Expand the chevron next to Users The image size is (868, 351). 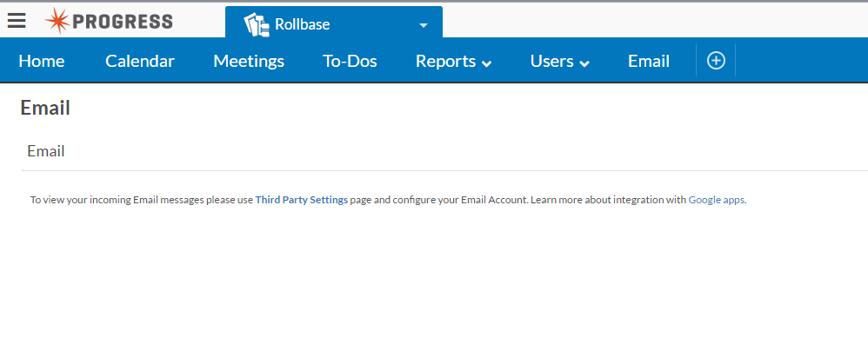pyautogui.click(x=584, y=63)
